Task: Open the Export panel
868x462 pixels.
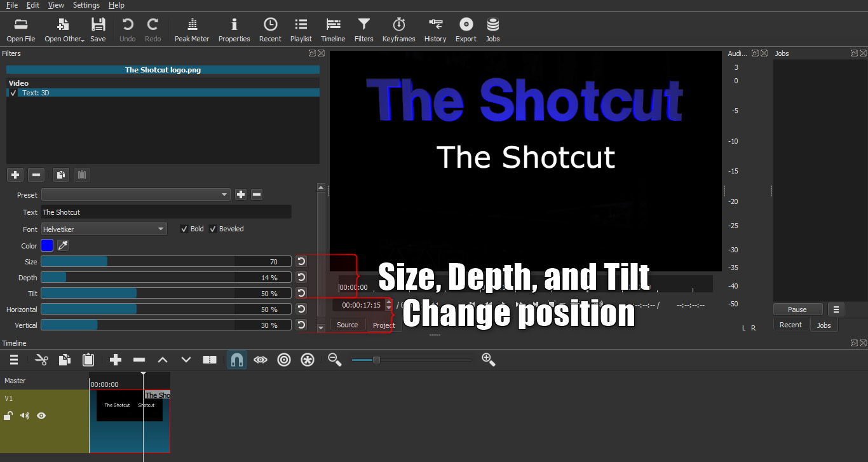Action: tap(466, 30)
